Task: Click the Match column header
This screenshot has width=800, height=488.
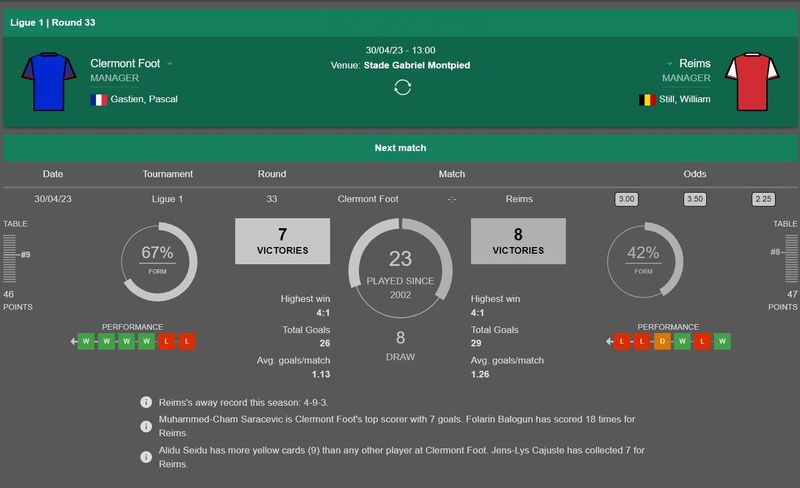Action: (452, 174)
